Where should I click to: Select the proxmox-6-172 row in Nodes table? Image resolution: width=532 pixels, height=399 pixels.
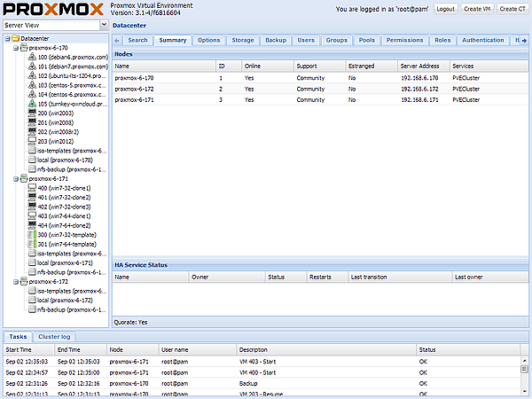[320, 89]
